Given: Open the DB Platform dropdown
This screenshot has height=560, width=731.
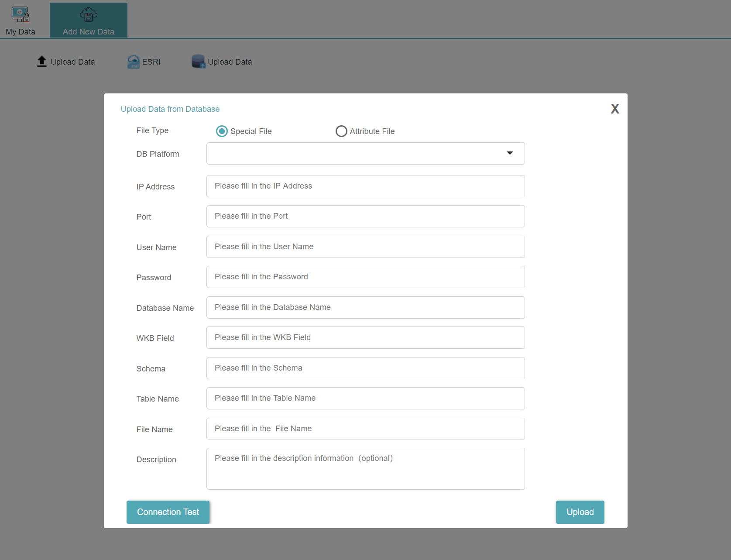Looking at the screenshot, I should 365,154.
